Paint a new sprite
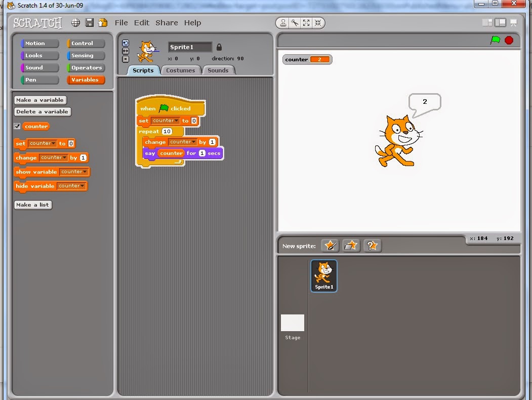Screen dimensions: 532x400 point(330,245)
